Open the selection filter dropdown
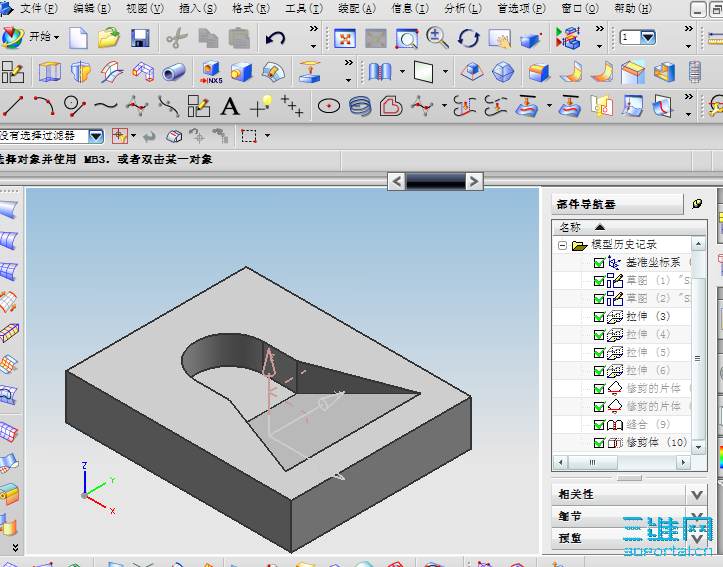Screen dimensions: 723x567 click(96, 136)
